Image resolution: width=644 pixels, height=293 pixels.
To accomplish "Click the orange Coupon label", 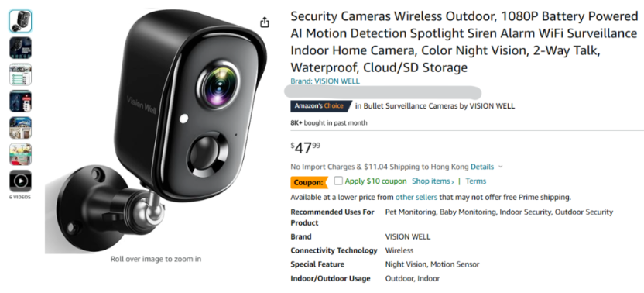I will coord(310,182).
